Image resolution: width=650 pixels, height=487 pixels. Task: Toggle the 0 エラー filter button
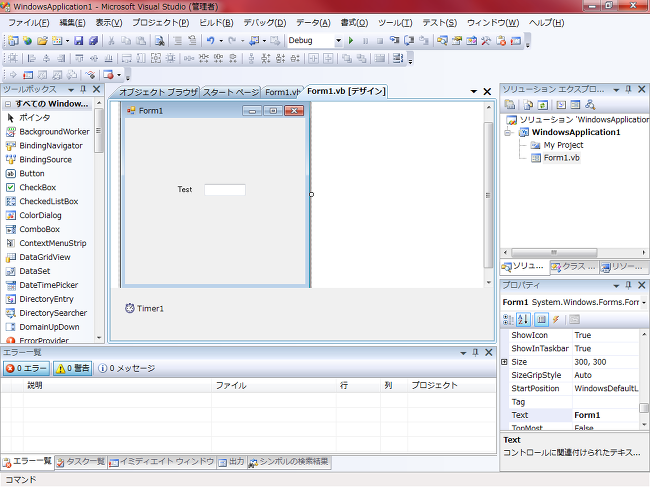click(x=27, y=368)
